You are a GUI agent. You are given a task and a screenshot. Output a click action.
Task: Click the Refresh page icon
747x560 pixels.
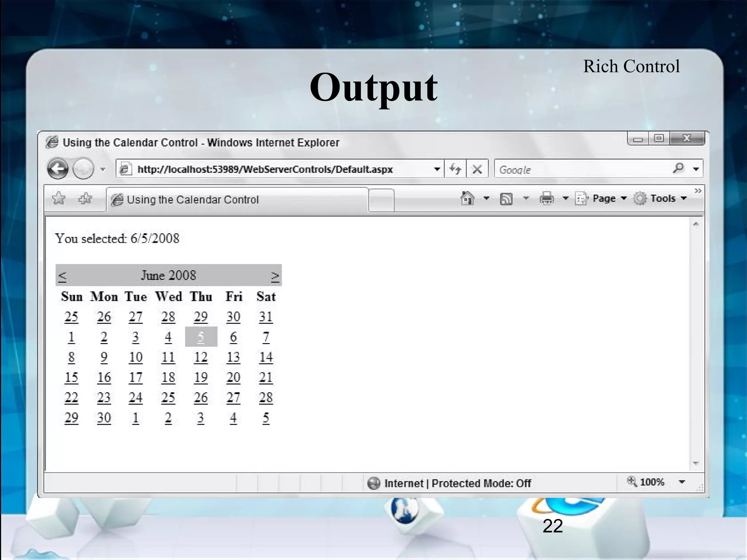[455, 169]
